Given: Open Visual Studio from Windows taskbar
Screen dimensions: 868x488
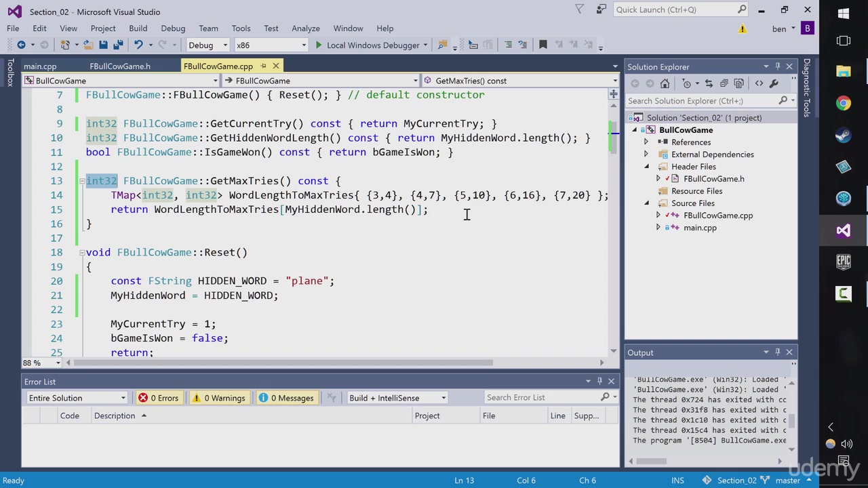Looking at the screenshot, I should pyautogui.click(x=843, y=230).
